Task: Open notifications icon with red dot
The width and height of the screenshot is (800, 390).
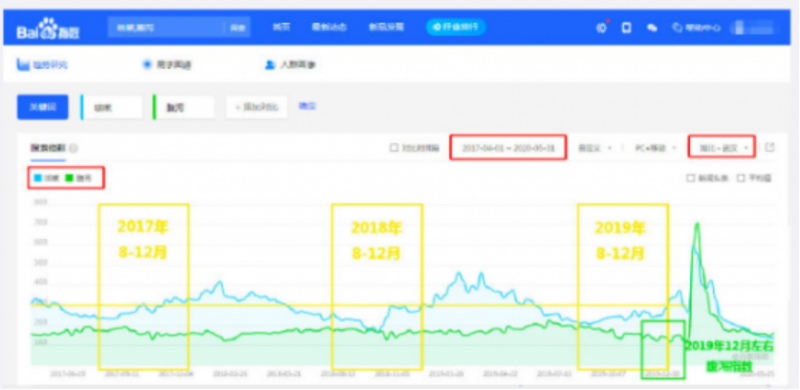Action: [x=602, y=28]
